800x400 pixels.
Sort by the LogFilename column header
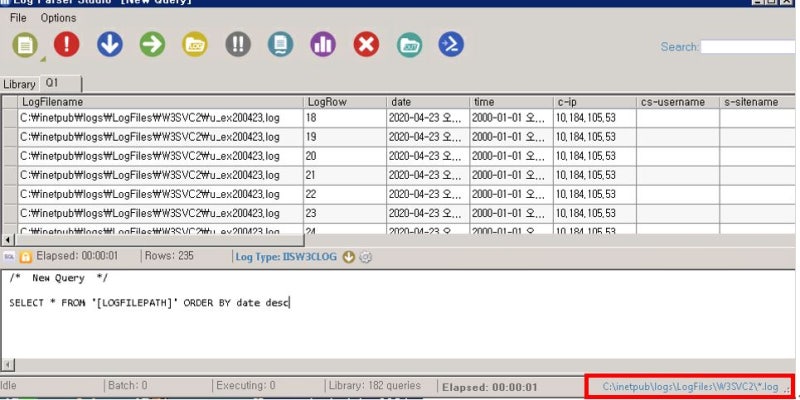160,102
